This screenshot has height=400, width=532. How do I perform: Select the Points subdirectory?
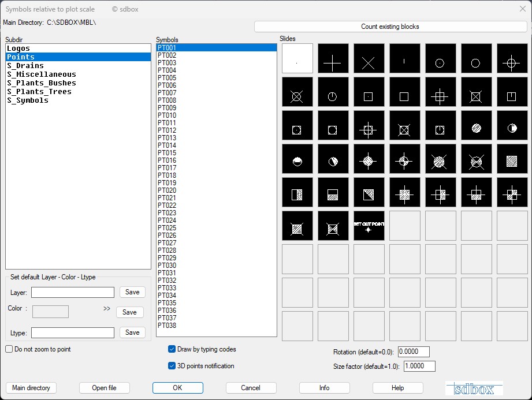[x=78, y=57]
